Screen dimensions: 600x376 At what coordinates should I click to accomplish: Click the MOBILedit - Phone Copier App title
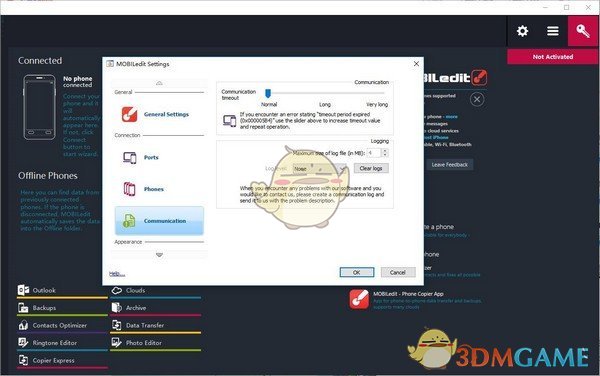click(x=408, y=294)
